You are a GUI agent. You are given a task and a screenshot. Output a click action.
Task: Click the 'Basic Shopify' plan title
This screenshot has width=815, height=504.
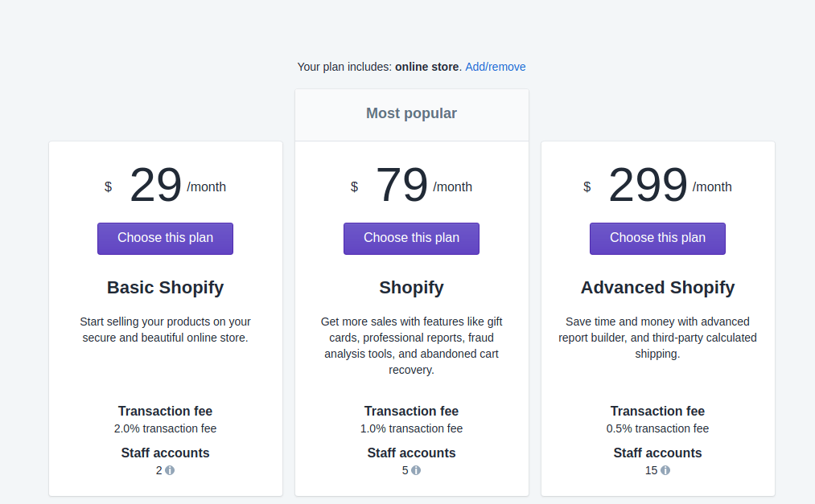click(x=165, y=288)
